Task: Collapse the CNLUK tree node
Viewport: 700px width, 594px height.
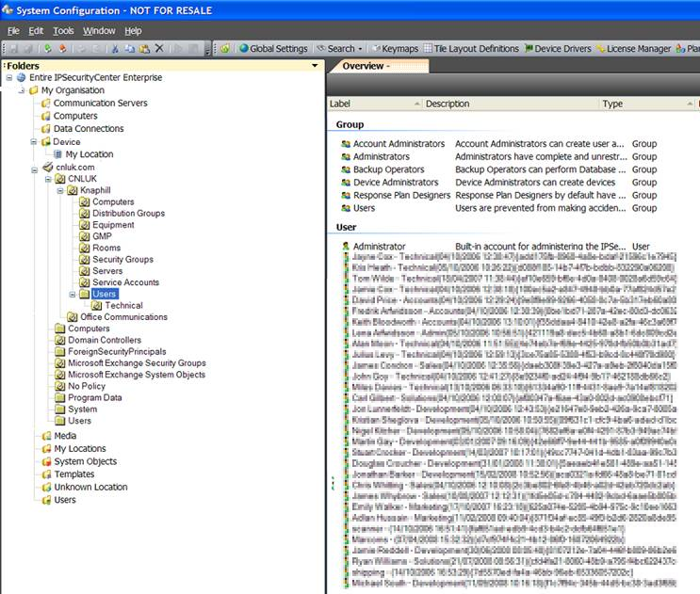Action: (x=46, y=178)
